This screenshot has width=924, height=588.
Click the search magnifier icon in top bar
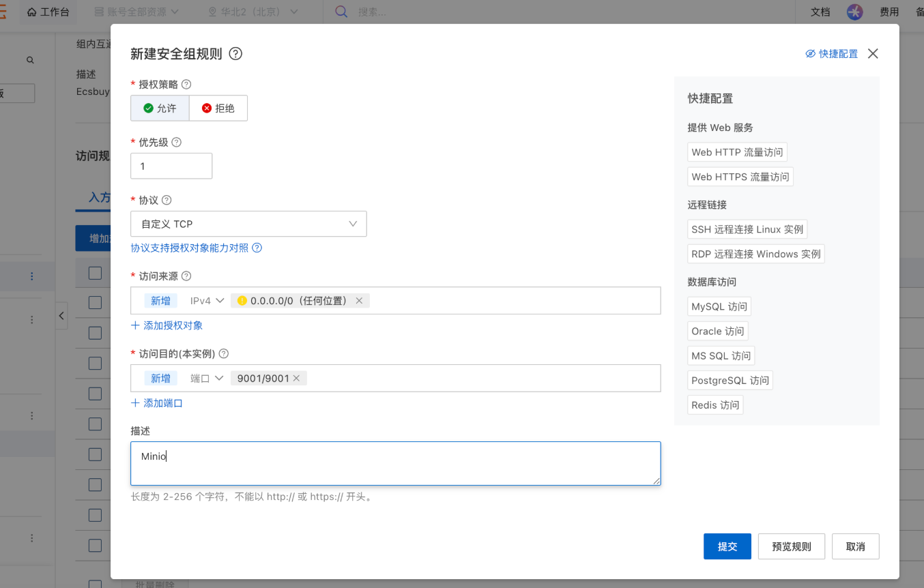339,12
